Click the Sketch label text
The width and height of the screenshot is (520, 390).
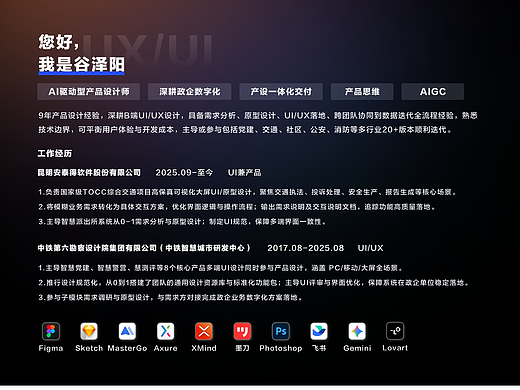tap(89, 348)
